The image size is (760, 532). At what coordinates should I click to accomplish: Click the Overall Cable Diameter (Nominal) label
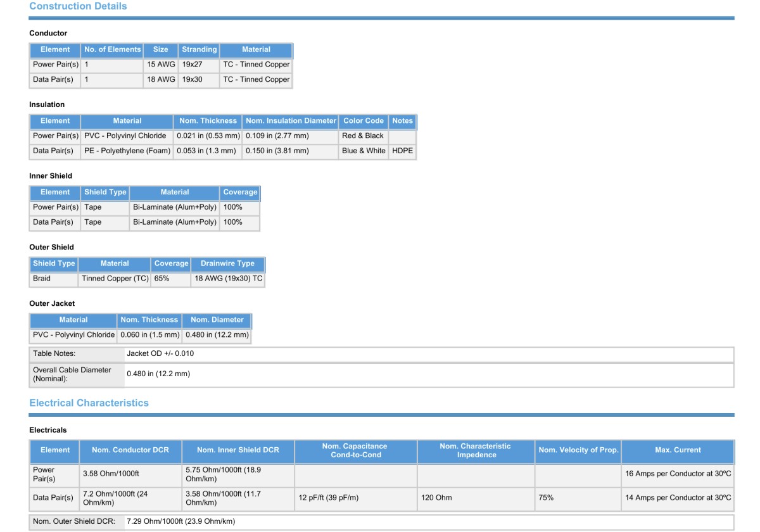click(x=72, y=374)
